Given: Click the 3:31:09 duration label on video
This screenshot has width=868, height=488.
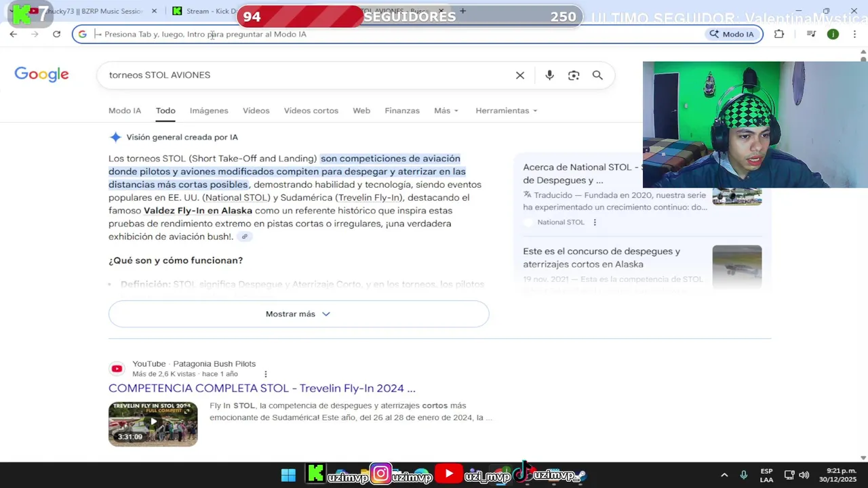Looking at the screenshot, I should tap(130, 437).
